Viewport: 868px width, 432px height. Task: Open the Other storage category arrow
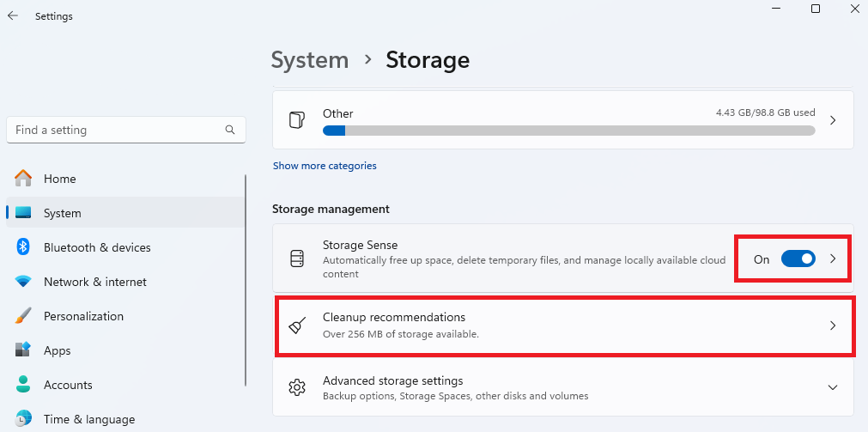click(832, 120)
